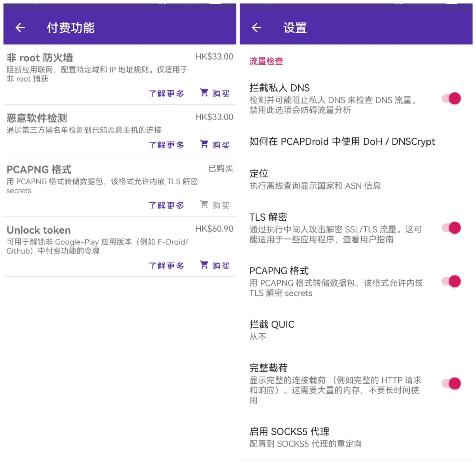Click 了解更多 under Unlock token
This screenshot has width=476, height=476.
(x=166, y=265)
